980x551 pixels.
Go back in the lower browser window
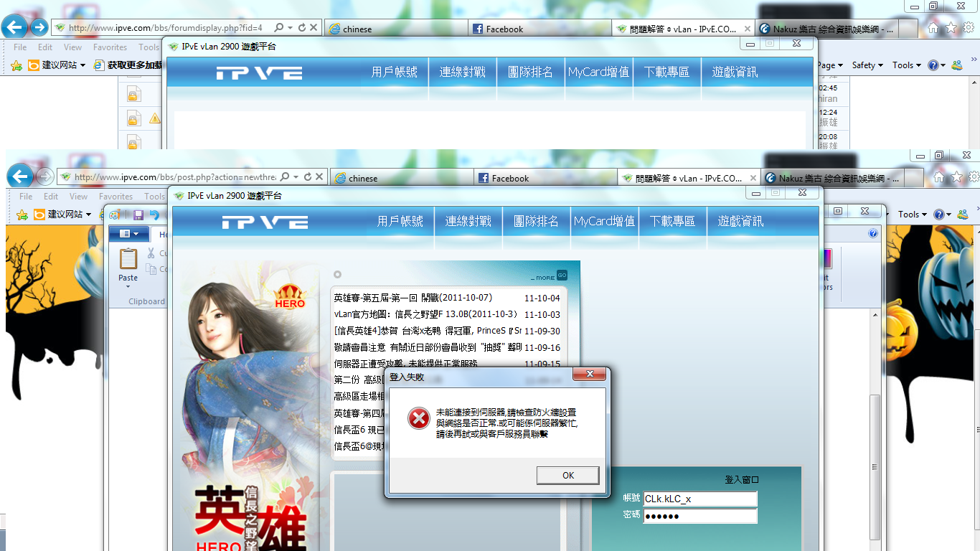point(20,176)
